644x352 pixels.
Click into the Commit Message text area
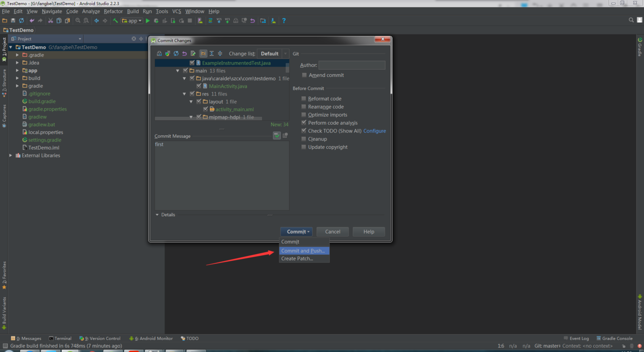point(222,175)
